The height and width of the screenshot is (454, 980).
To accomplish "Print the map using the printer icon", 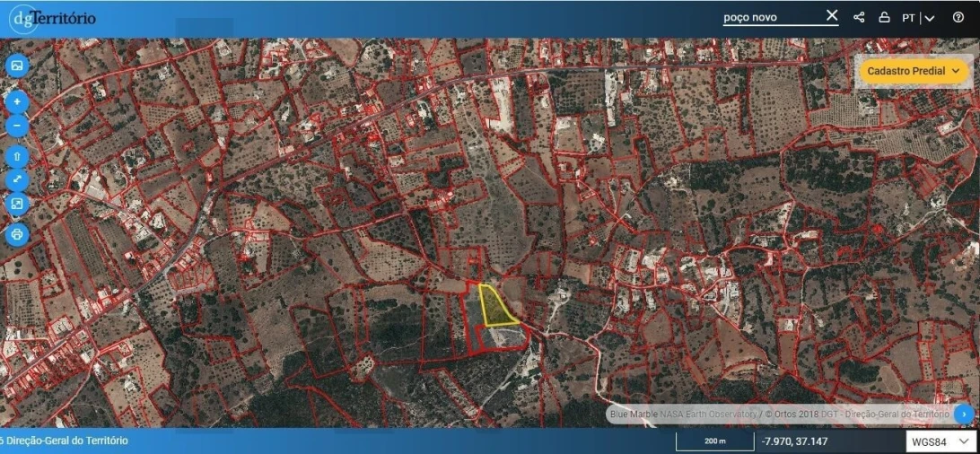I will pos(17,235).
